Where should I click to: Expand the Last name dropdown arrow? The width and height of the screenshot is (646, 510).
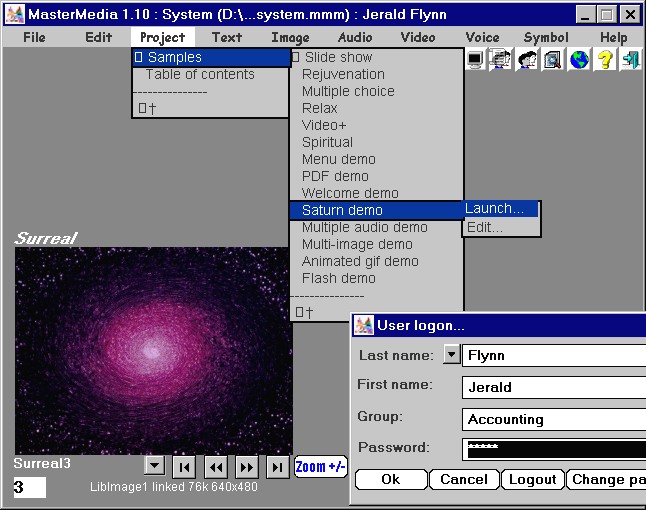(452, 355)
